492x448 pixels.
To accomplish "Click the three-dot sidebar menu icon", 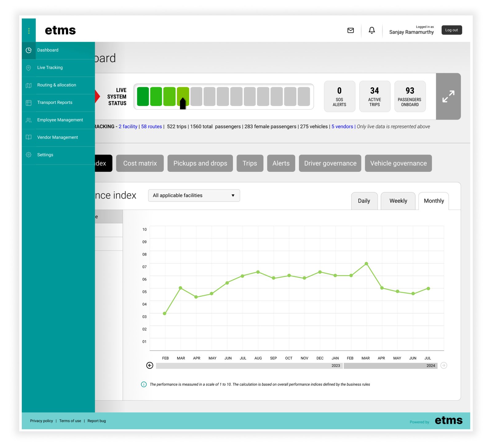I will click(29, 30).
